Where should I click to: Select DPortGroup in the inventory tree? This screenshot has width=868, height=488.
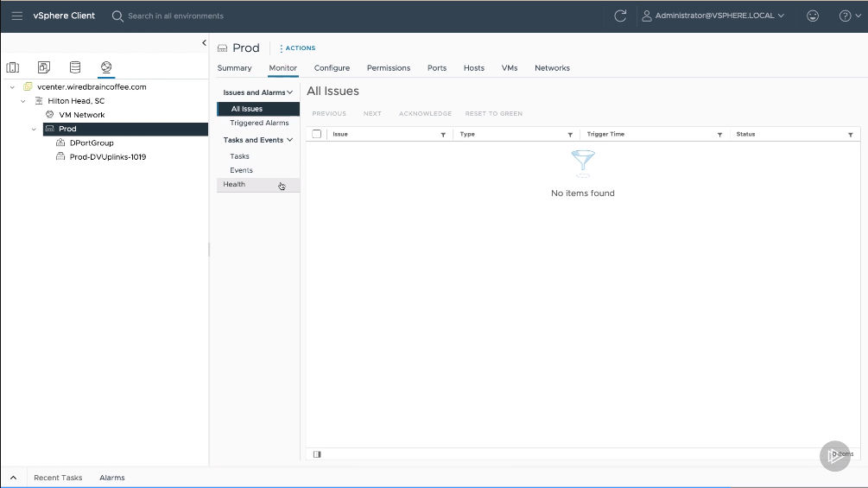tap(92, 143)
